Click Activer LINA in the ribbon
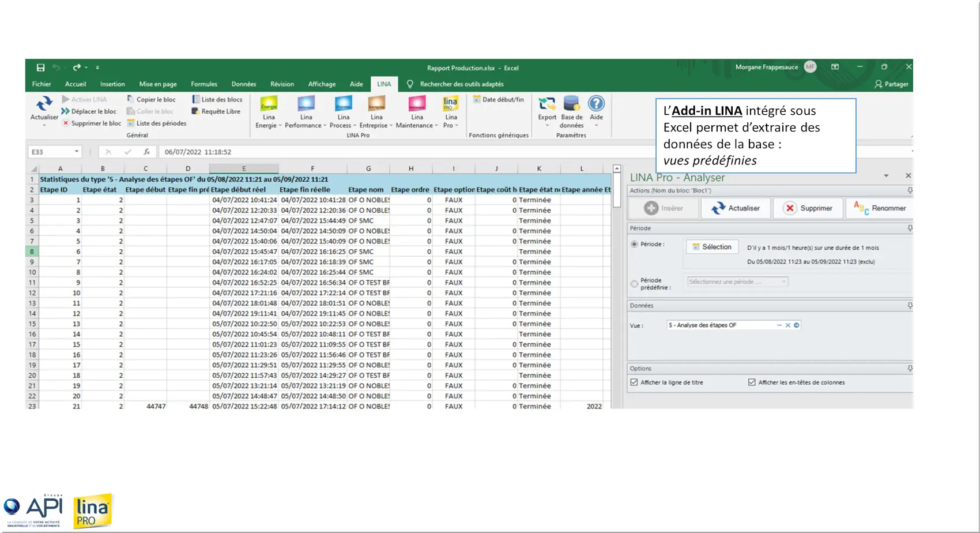This screenshot has width=980, height=533. 84,99
